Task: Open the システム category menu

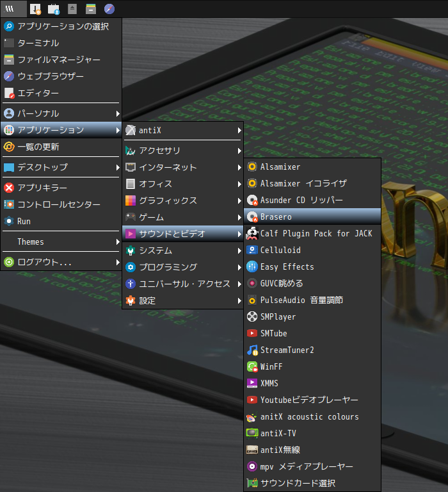Action: pos(183,250)
